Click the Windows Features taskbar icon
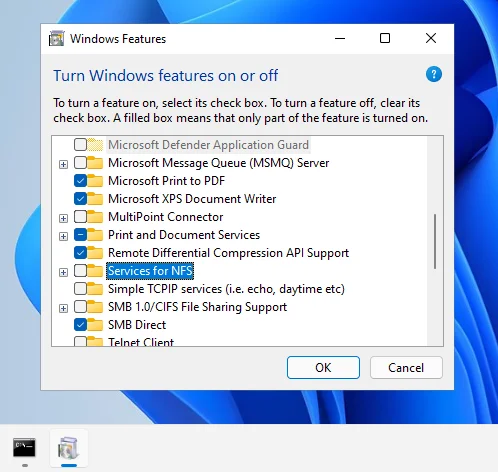The width and height of the screenshot is (498, 472). click(x=69, y=448)
